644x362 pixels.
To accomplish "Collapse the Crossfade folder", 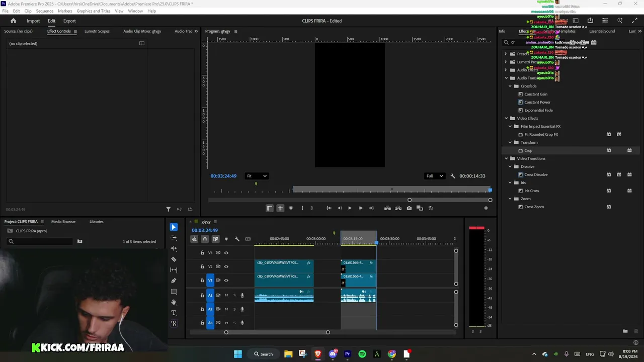I will click(x=510, y=86).
